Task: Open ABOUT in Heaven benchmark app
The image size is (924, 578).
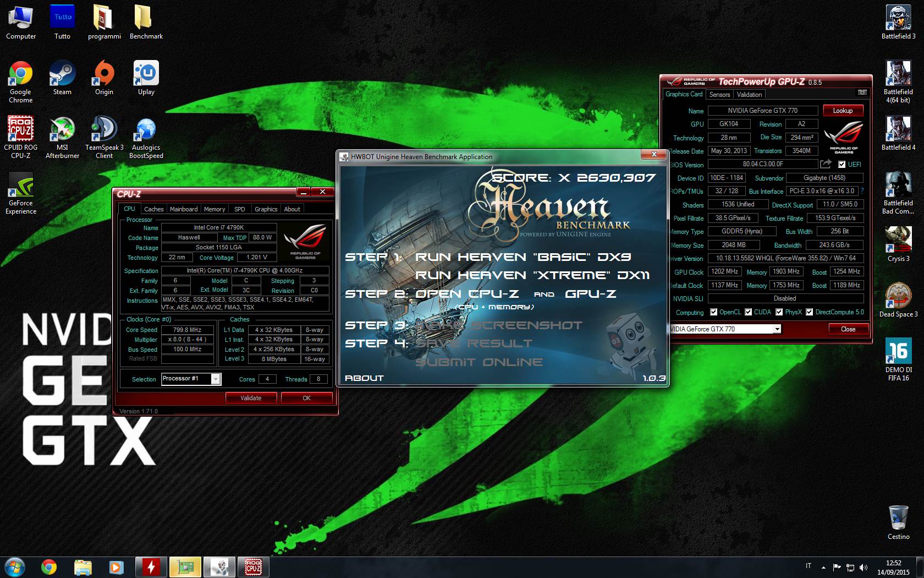Action: pyautogui.click(x=364, y=378)
